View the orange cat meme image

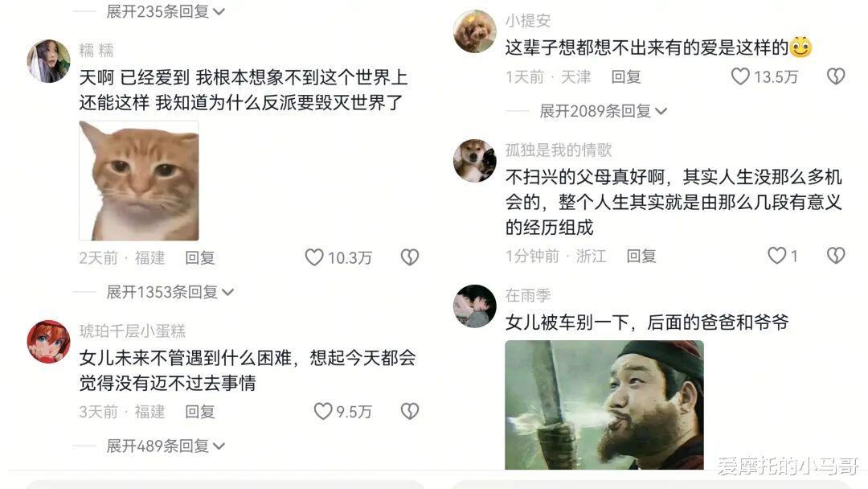coord(139,180)
